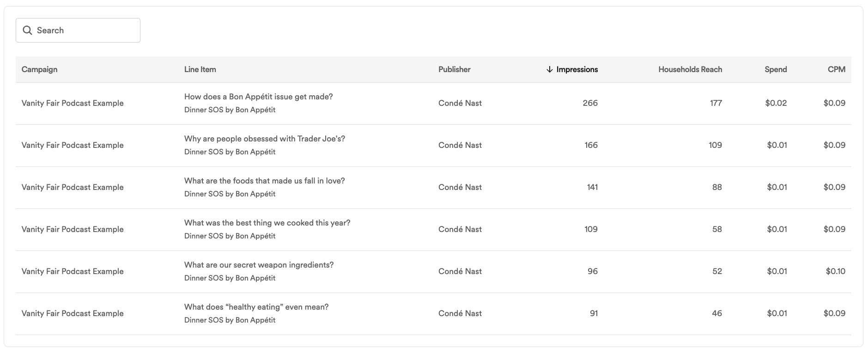Sort by Impressions column header
868x354 pixels.
[577, 69]
